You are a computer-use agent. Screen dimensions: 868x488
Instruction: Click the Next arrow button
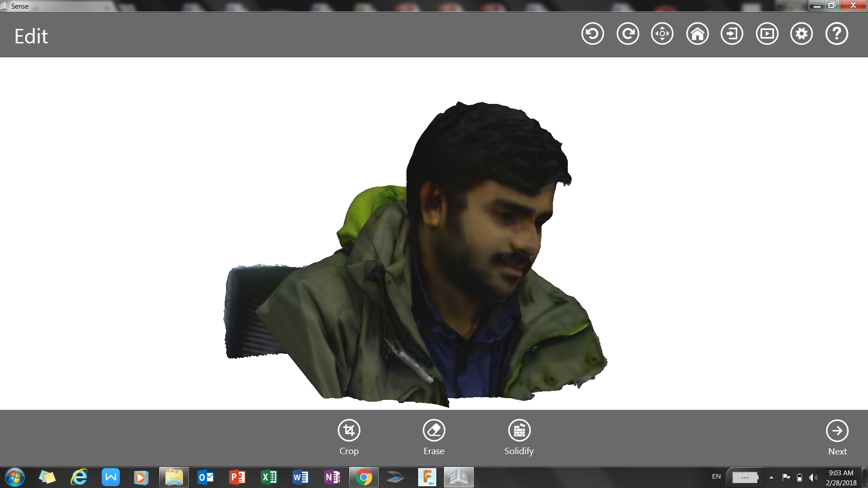point(837,437)
